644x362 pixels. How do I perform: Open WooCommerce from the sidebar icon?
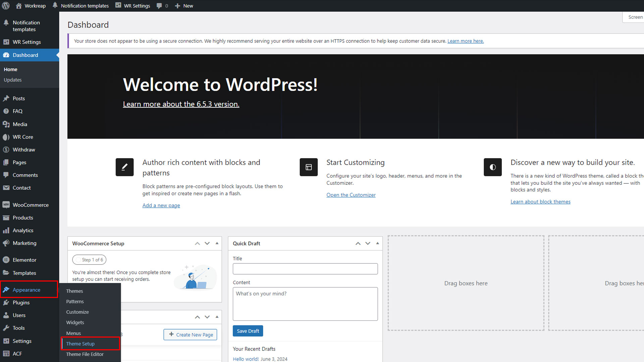coord(6,205)
